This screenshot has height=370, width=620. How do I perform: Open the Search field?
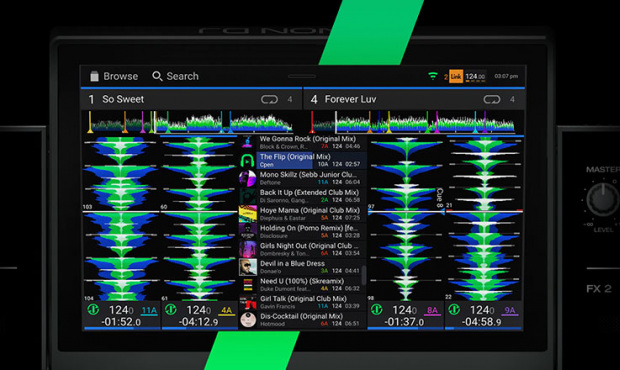click(x=176, y=76)
